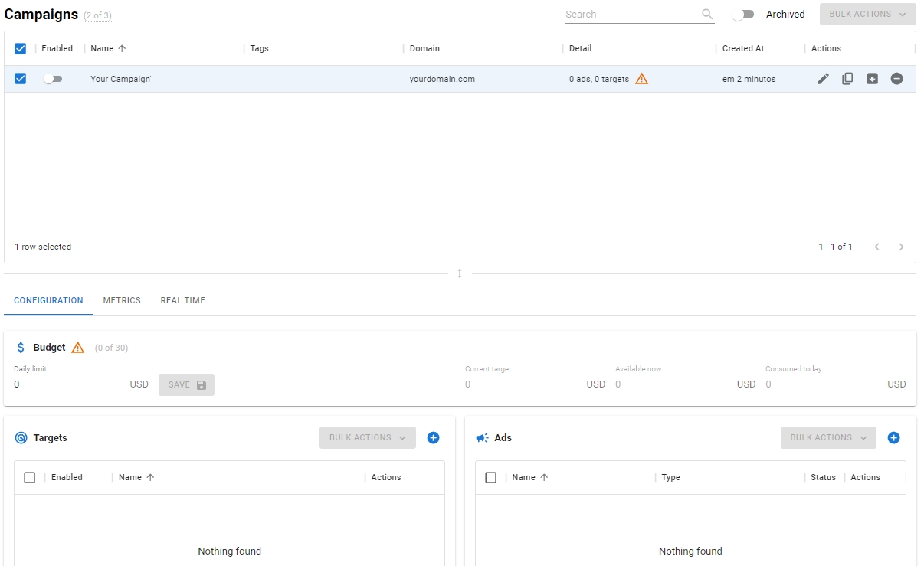The image size is (924, 566).
Task: Enable Your Campaign with its toggle switch
Action: point(53,79)
